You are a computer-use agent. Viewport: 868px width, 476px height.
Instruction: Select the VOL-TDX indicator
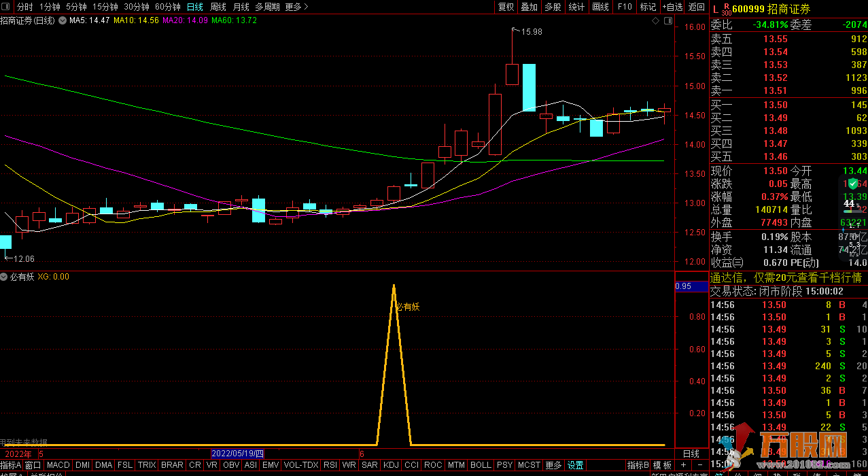click(x=300, y=465)
